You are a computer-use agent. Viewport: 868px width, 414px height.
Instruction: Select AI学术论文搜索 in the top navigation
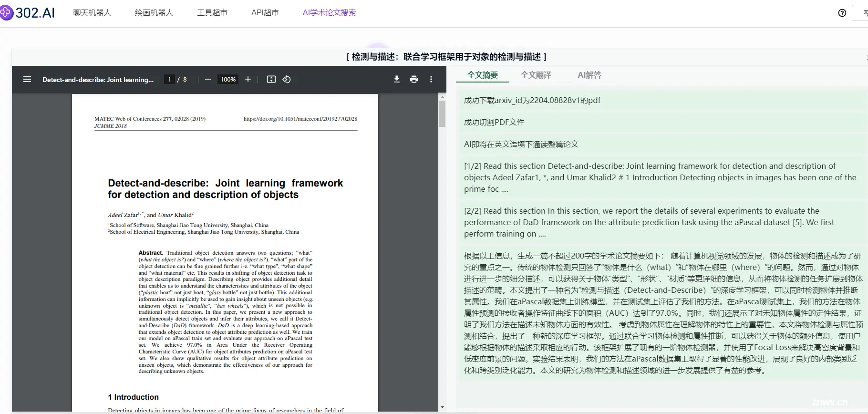[x=329, y=13]
